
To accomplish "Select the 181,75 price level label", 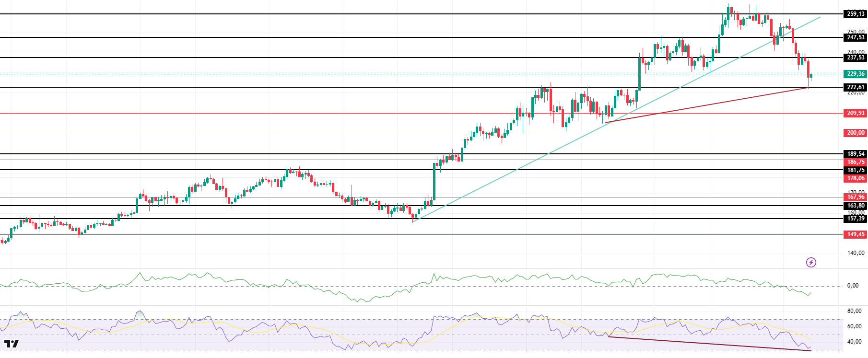I will tap(855, 170).
